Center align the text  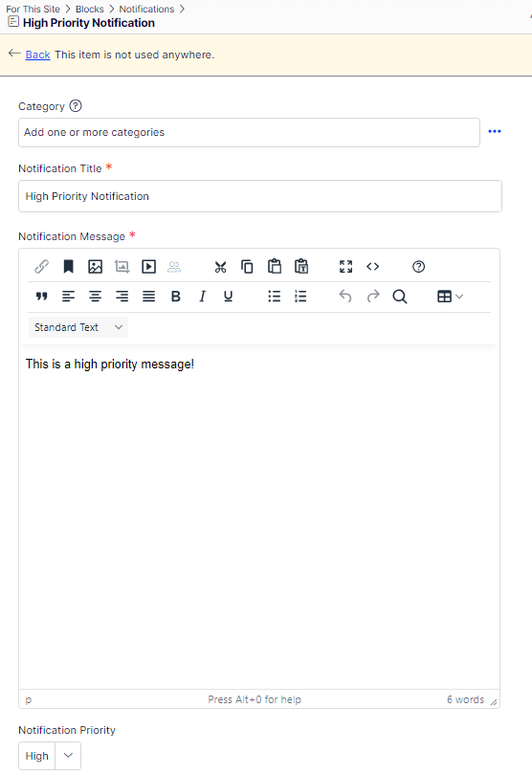pos(96,297)
